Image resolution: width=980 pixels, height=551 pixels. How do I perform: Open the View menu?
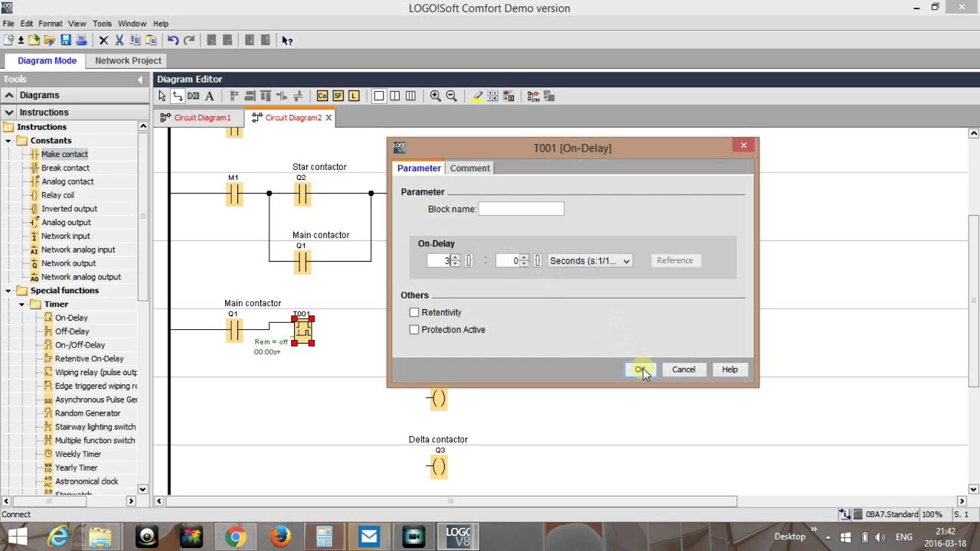point(77,24)
